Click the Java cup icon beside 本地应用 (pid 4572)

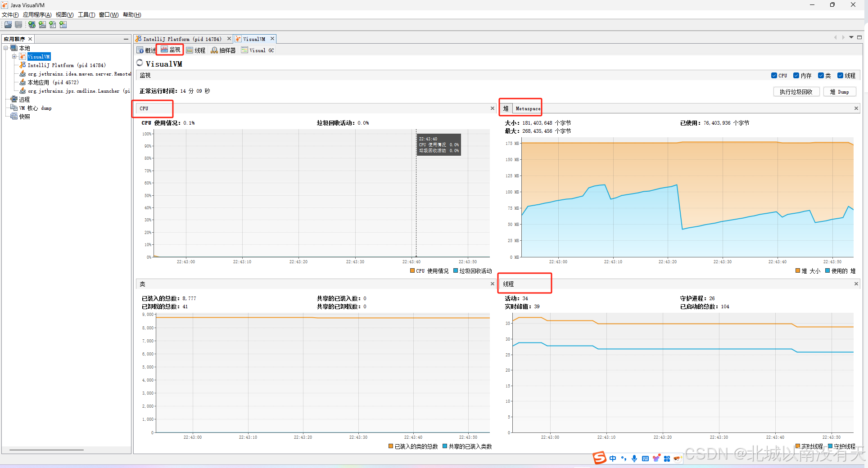pyautogui.click(x=23, y=82)
